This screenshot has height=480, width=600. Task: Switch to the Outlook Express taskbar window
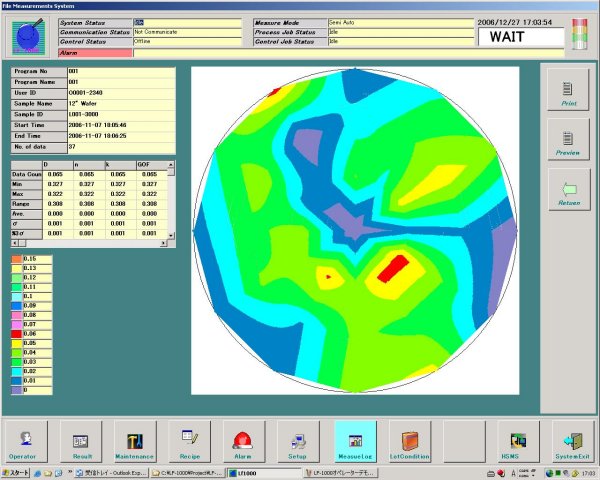click(111, 473)
